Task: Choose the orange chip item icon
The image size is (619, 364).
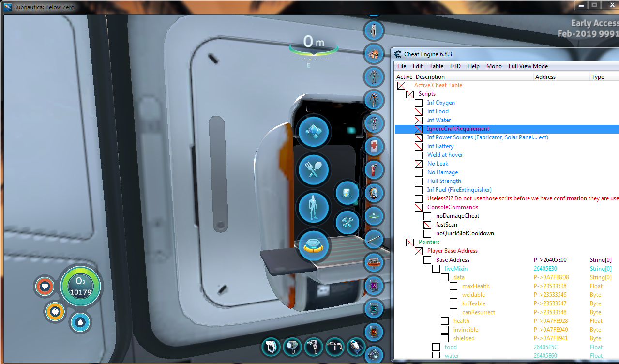Action: [x=374, y=332]
